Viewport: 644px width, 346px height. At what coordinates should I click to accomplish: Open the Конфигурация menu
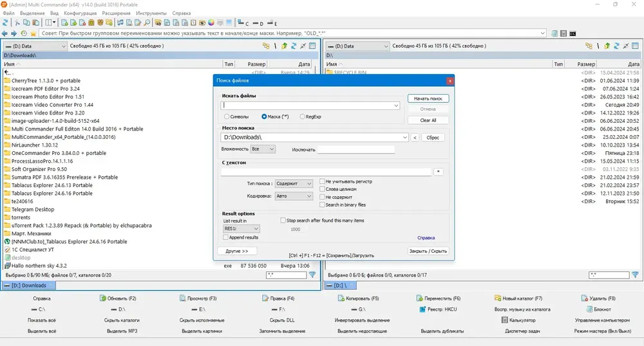click(x=80, y=13)
